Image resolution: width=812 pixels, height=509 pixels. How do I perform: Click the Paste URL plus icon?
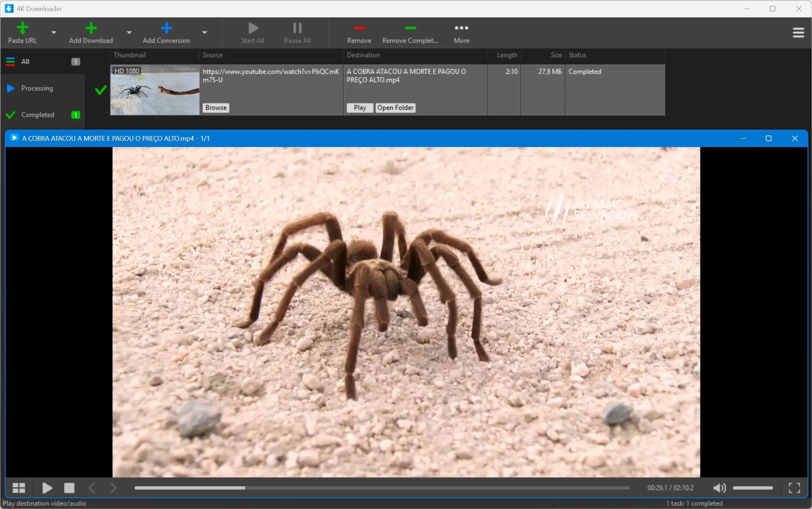[22, 28]
